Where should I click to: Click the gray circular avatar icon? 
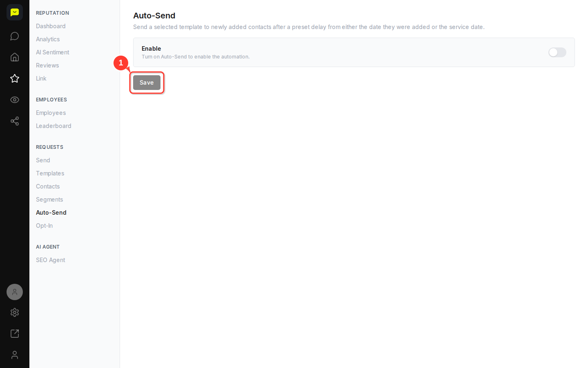(x=15, y=292)
